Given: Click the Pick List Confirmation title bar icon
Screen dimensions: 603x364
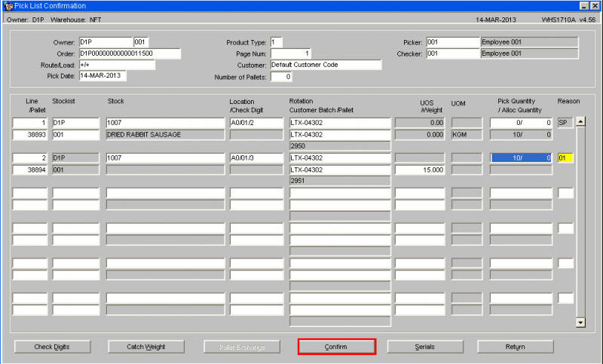Looking at the screenshot, I should [8, 6].
